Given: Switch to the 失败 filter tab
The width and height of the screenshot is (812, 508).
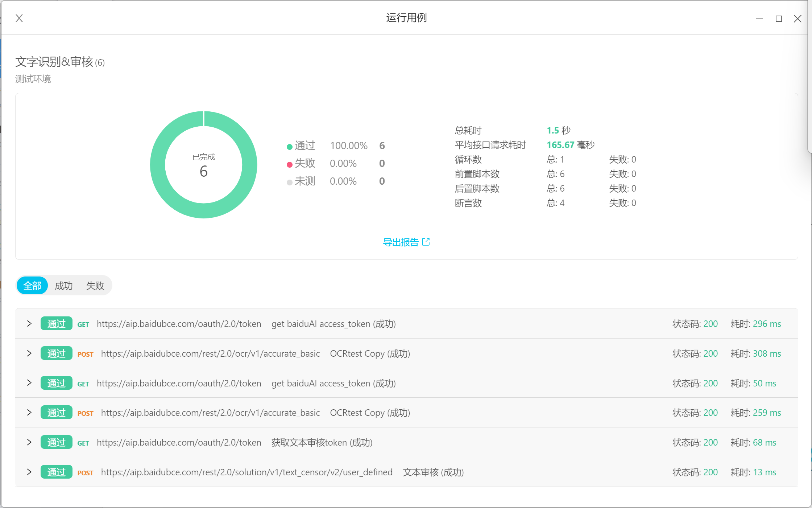Looking at the screenshot, I should (95, 286).
